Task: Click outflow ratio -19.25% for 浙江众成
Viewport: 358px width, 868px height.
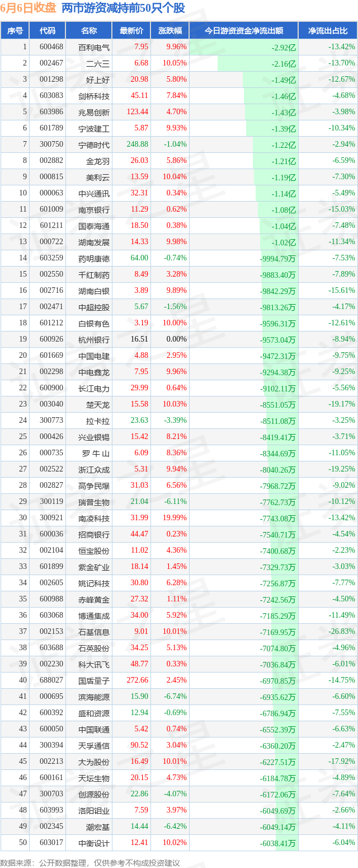Action: click(342, 469)
